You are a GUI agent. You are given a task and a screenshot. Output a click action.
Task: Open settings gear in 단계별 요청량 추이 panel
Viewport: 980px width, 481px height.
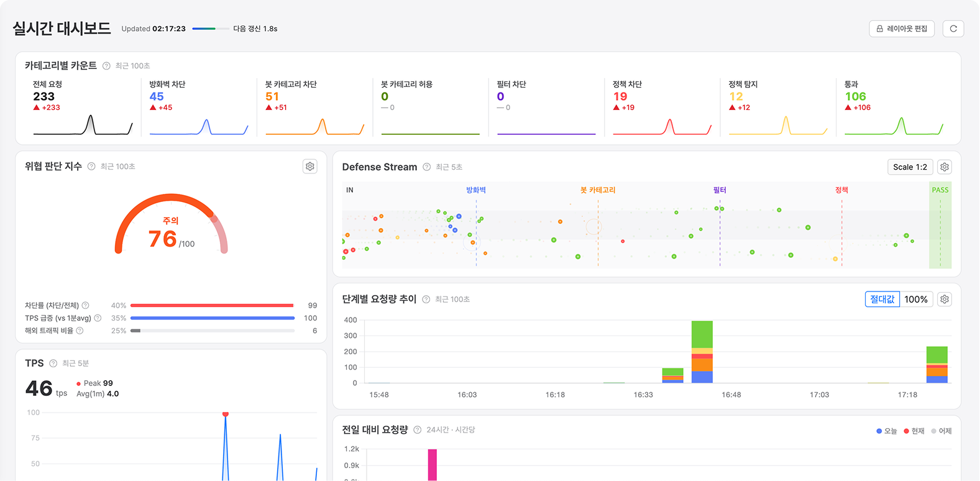pyautogui.click(x=945, y=300)
